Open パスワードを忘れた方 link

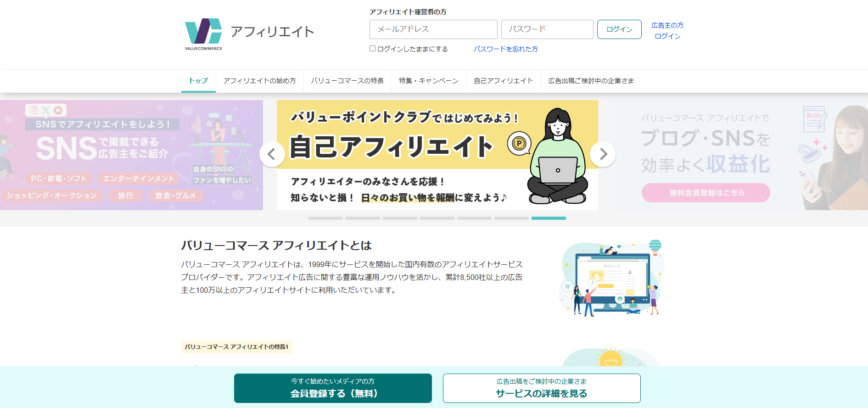coord(506,49)
